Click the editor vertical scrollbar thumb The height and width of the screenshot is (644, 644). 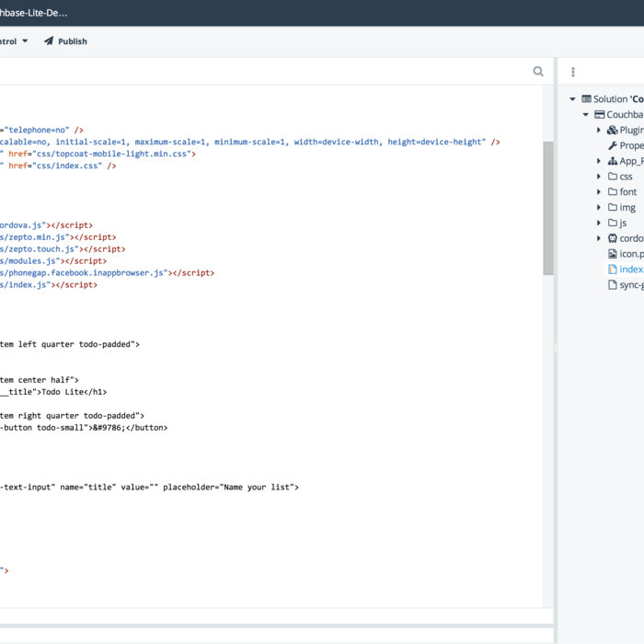[x=548, y=208]
